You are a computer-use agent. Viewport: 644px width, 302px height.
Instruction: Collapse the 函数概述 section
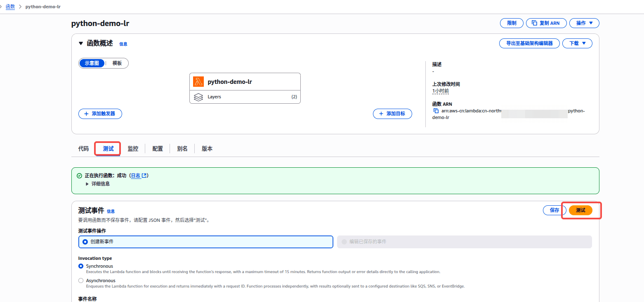[x=81, y=43]
